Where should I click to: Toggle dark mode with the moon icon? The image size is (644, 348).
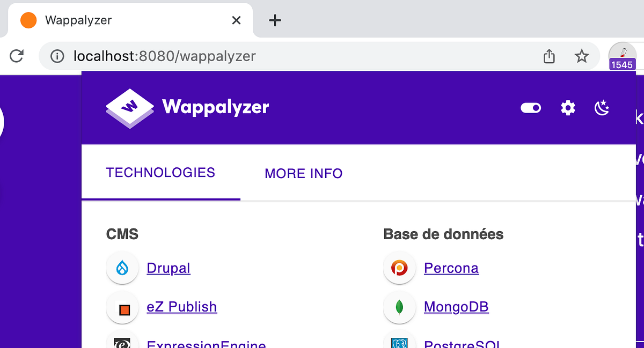602,108
